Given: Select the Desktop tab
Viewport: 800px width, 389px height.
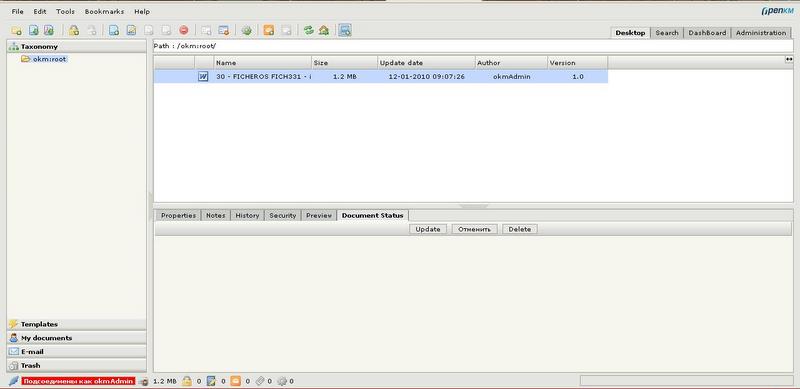Looking at the screenshot, I should 630,33.
